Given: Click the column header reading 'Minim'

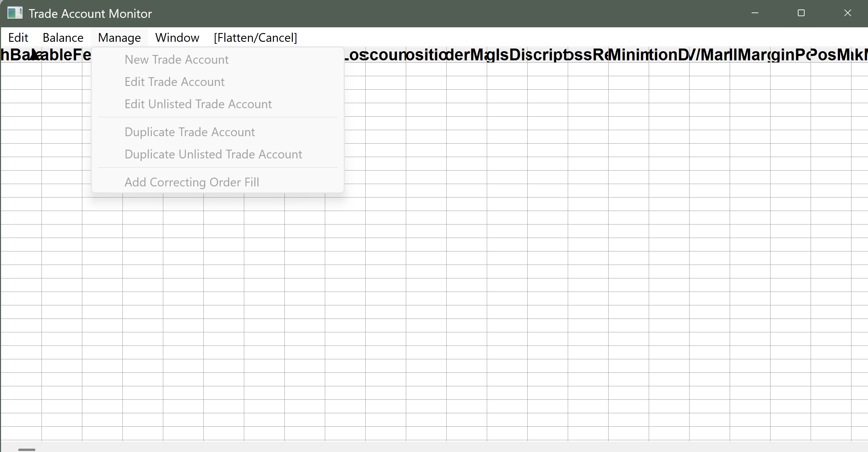Looking at the screenshot, I should (628, 55).
